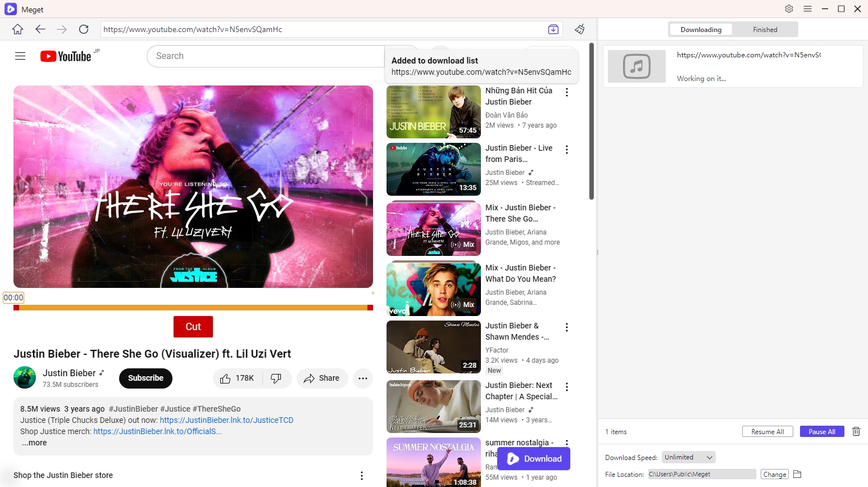Screen dimensions: 868x487
Task: Open Live from Paris 13:35 thumbnail
Action: click(x=434, y=169)
